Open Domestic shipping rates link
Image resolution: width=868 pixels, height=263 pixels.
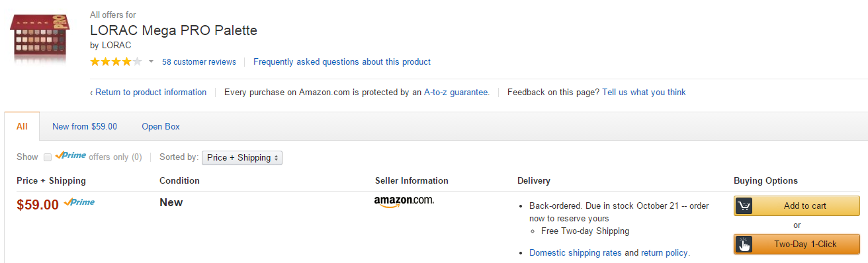[576, 253]
